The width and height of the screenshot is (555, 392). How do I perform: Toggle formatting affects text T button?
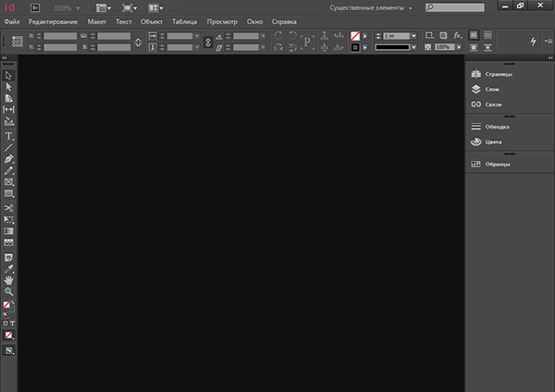(12, 323)
